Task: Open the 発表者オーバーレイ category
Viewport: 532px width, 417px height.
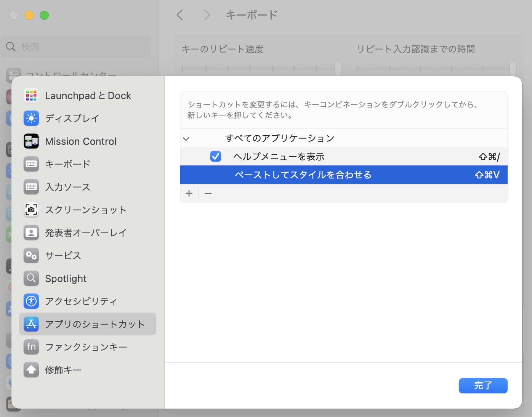Action: (x=88, y=233)
